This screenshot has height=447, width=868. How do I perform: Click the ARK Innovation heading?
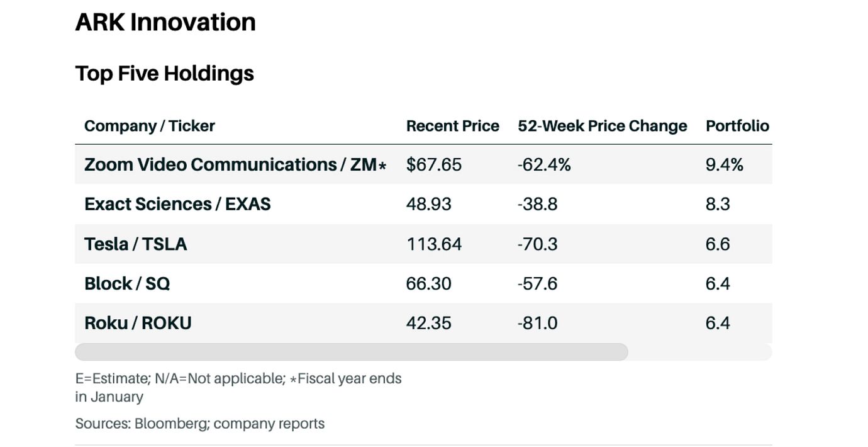pos(165,23)
